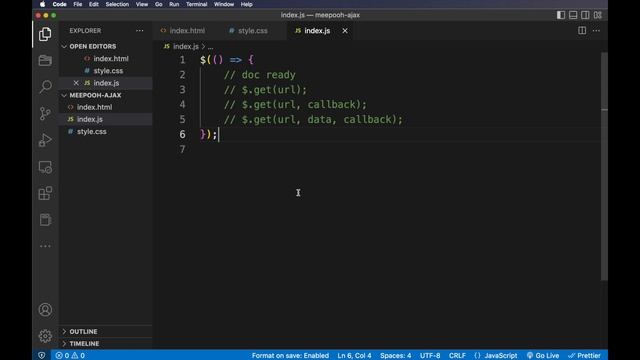Change UTF-8 file encoding
Screen dimensions: 640x360
(430, 356)
